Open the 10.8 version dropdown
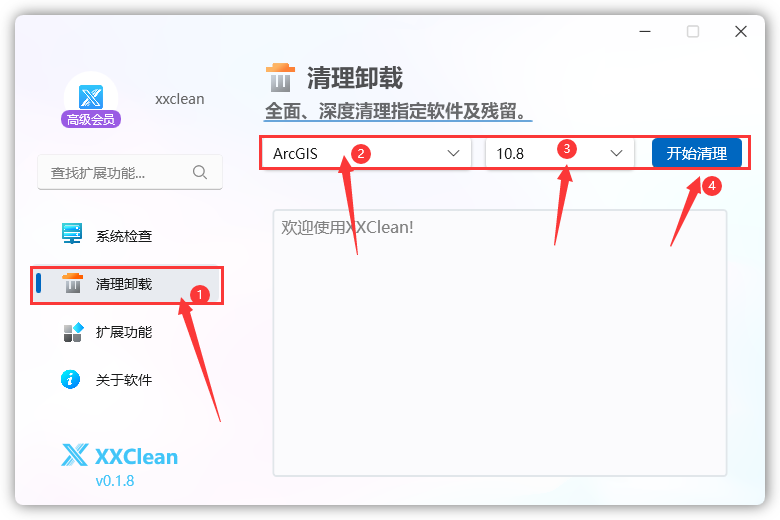This screenshot has width=780, height=520. [x=560, y=153]
